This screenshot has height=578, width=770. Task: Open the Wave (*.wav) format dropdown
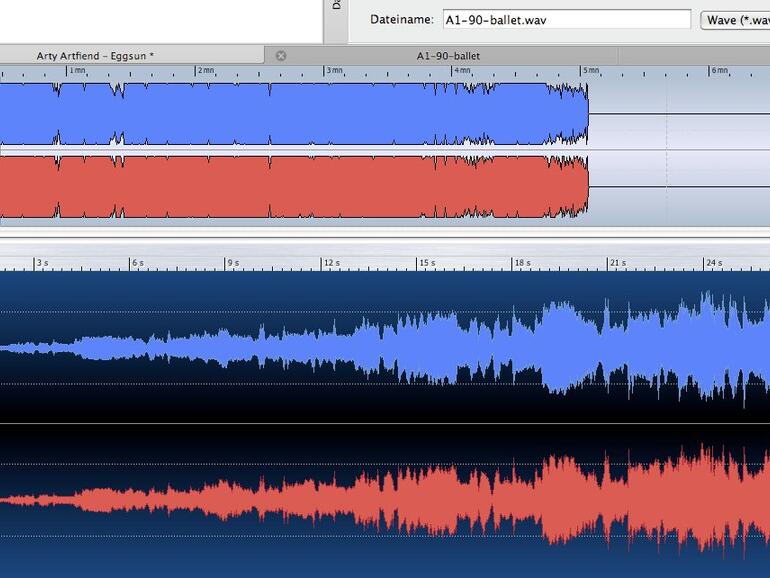click(734, 20)
